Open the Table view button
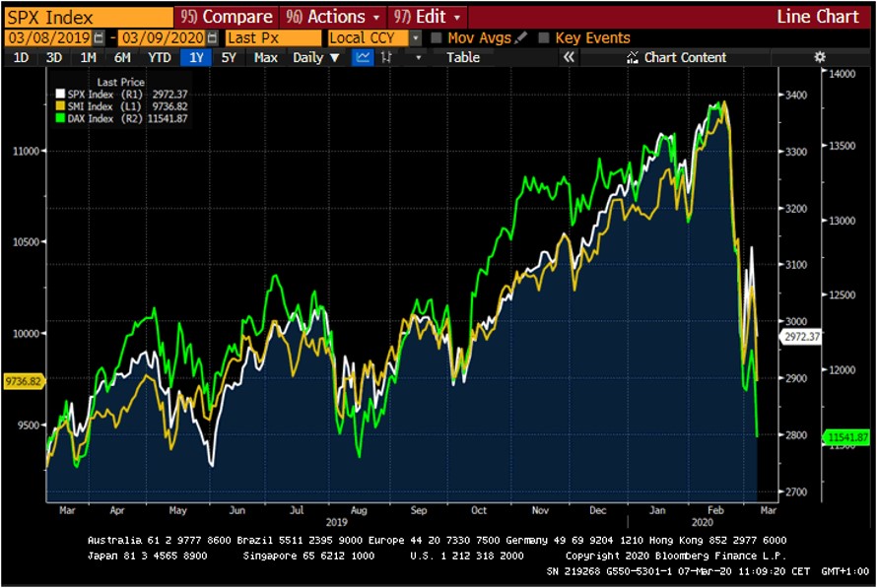This screenshot has height=588, width=877. (x=462, y=57)
